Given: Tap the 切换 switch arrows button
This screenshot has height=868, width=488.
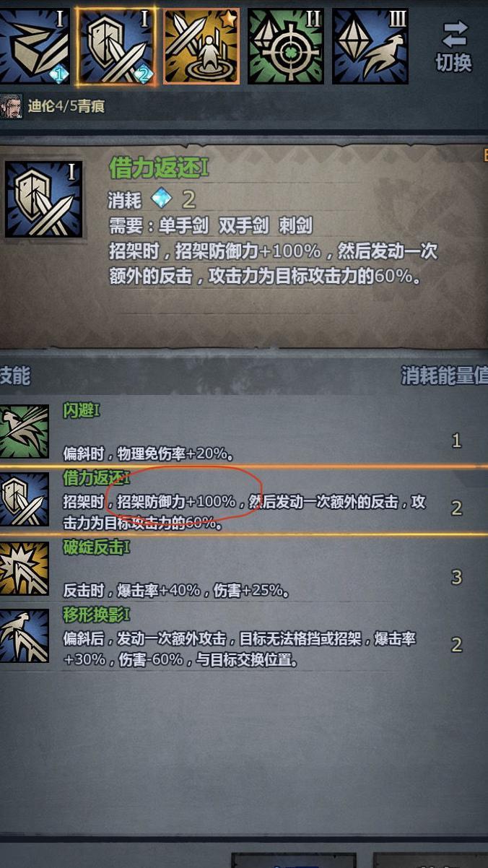Looking at the screenshot, I should pyautogui.click(x=453, y=46).
